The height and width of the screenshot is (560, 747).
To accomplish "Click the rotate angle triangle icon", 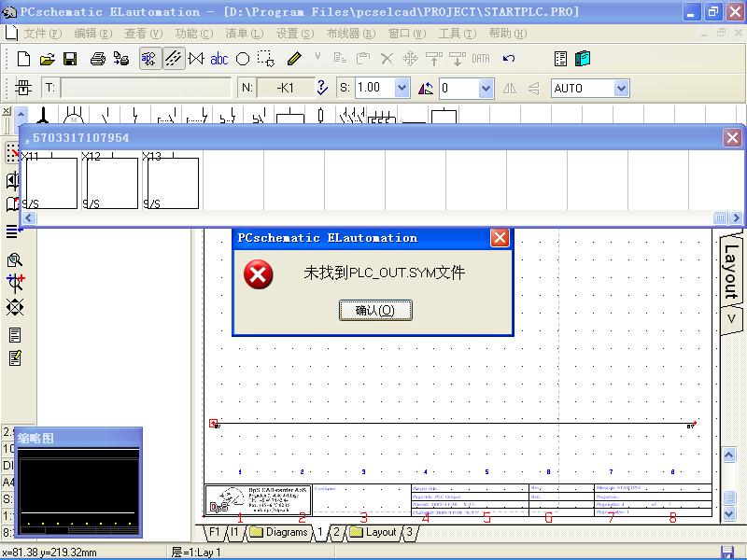I will click(x=426, y=88).
